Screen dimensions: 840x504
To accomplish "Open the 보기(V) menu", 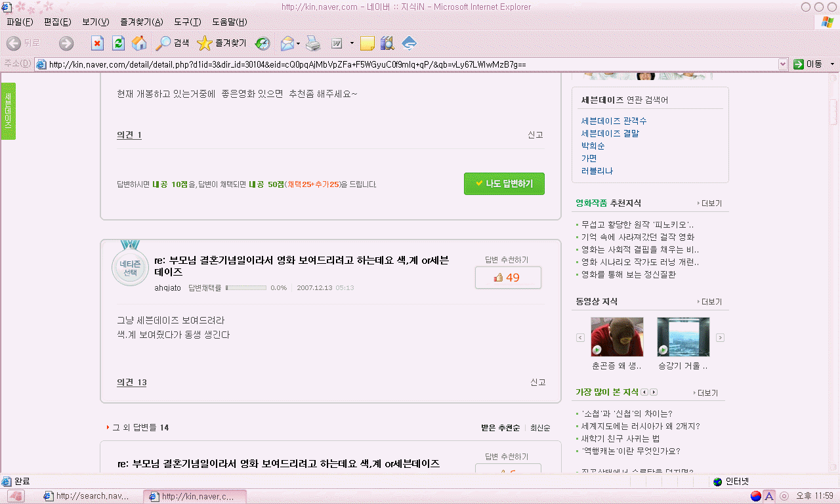I will click(96, 22).
